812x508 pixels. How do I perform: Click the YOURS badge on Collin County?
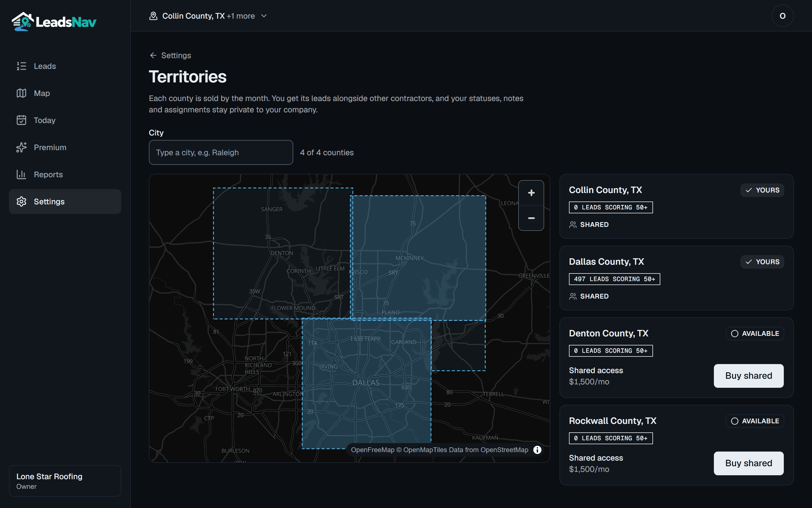762,190
